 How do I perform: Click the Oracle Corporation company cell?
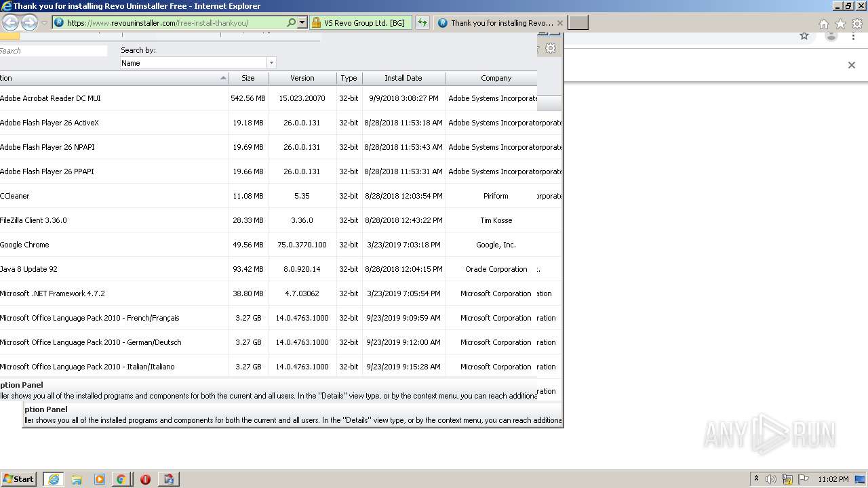496,269
